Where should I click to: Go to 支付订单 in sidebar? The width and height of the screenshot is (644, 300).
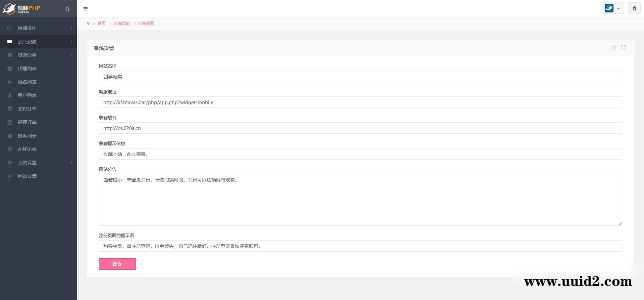27,109
